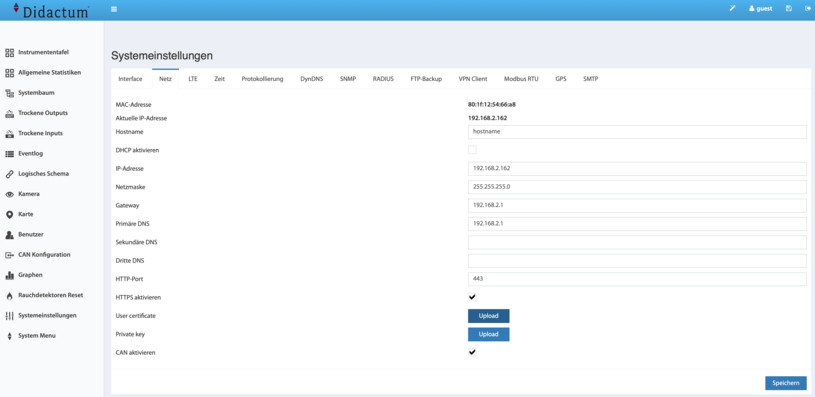Click the Systemeinstellungen page heading

[162, 56]
